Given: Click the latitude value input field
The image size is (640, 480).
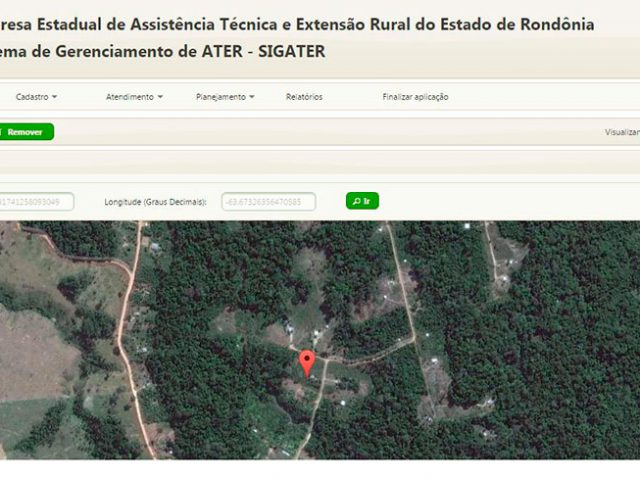Looking at the screenshot, I should (x=36, y=202).
